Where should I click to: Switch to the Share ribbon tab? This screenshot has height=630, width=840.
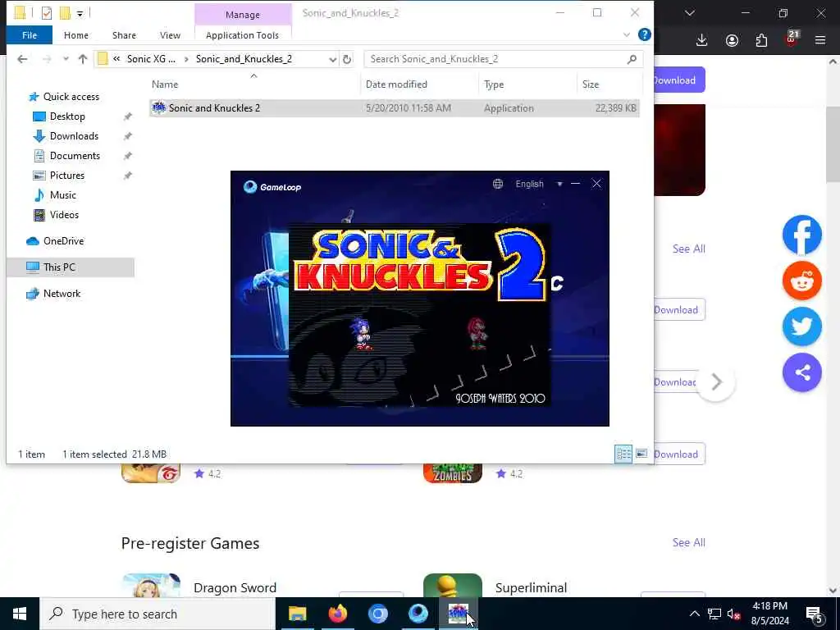(124, 35)
